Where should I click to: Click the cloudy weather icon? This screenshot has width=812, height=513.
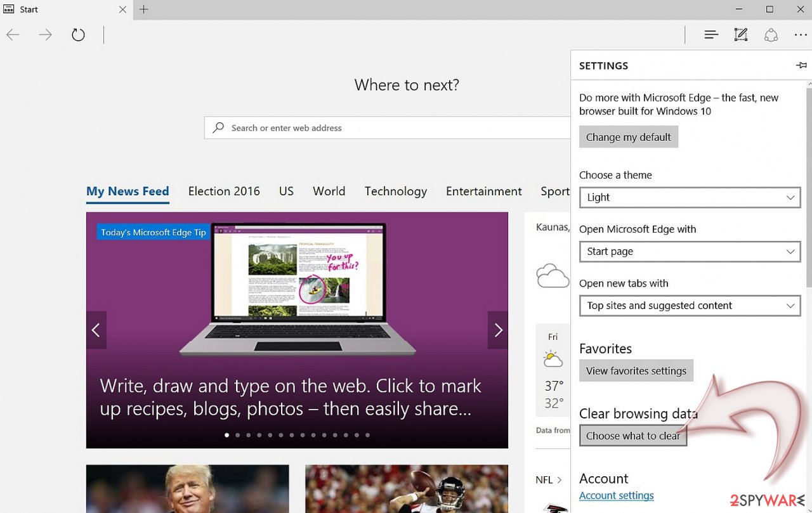(x=552, y=276)
